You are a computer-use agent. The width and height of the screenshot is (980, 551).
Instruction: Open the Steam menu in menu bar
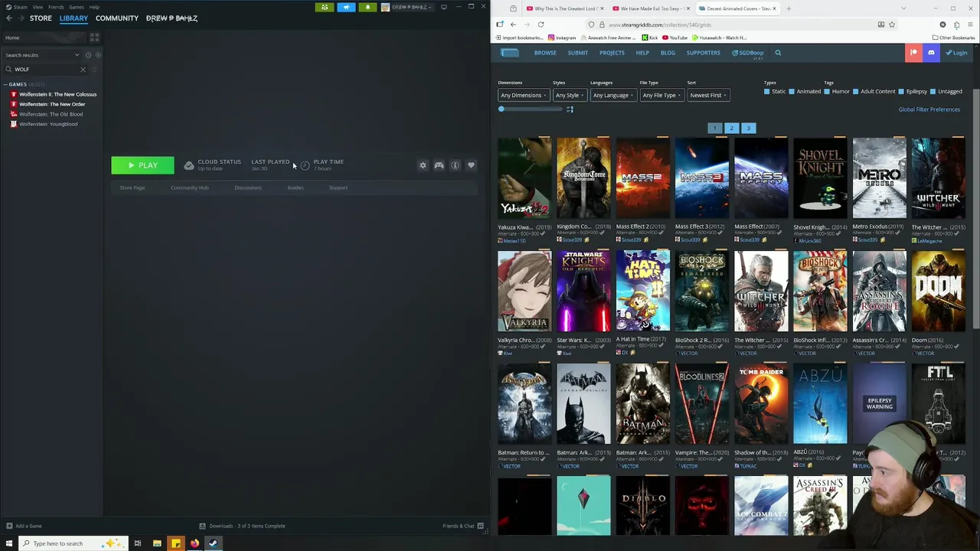(17, 7)
